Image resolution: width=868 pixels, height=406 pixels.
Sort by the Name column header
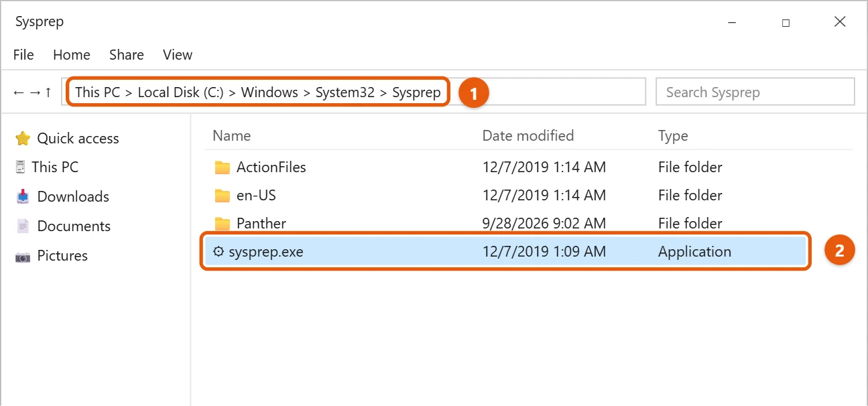pos(231,135)
